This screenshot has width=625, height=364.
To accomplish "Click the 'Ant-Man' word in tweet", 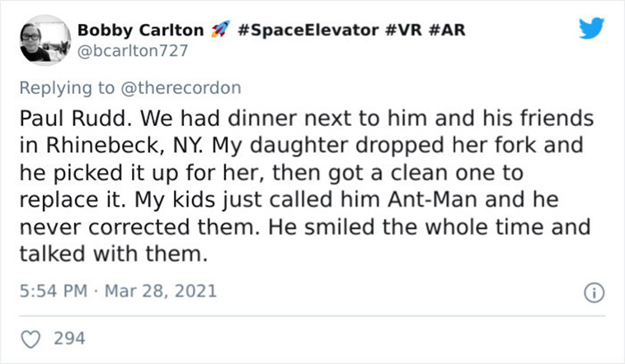I will (432, 199).
